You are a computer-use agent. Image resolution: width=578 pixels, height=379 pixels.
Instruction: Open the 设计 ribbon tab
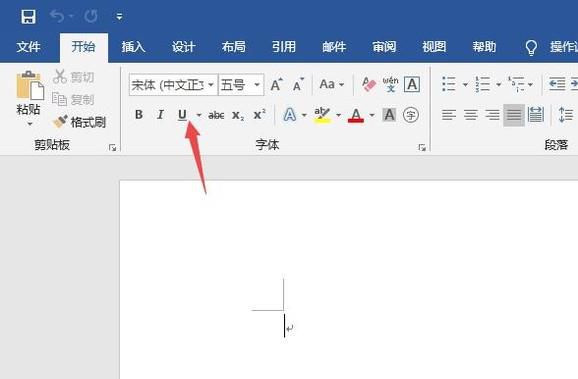point(183,47)
